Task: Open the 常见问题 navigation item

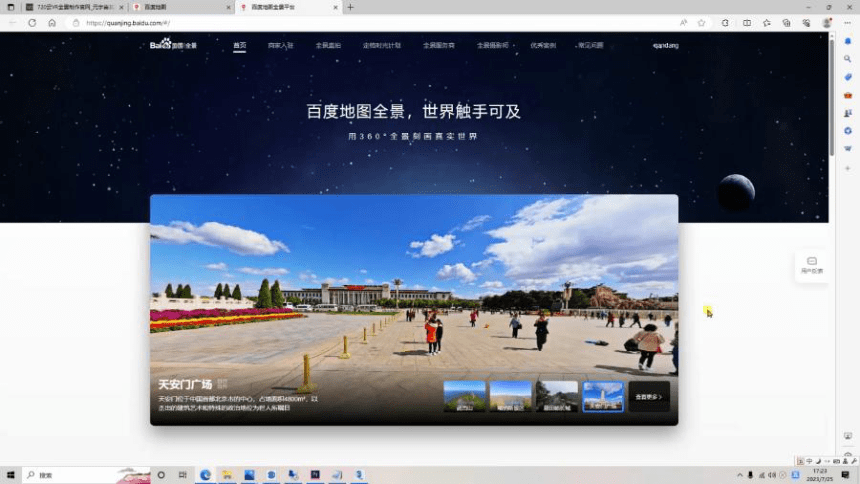Action: (590, 46)
